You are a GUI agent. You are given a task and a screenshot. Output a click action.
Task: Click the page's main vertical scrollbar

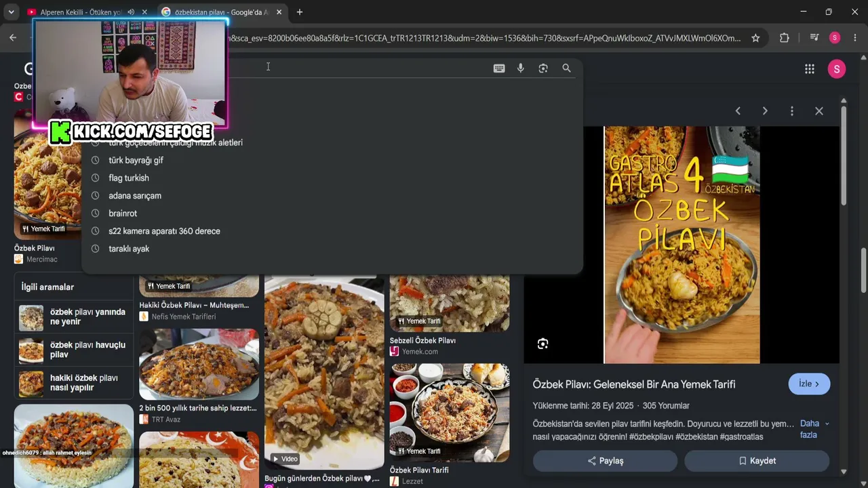pos(863,271)
